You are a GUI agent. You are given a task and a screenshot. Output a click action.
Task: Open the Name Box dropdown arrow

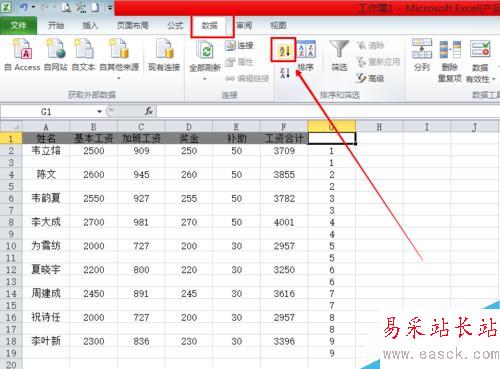click(x=99, y=112)
